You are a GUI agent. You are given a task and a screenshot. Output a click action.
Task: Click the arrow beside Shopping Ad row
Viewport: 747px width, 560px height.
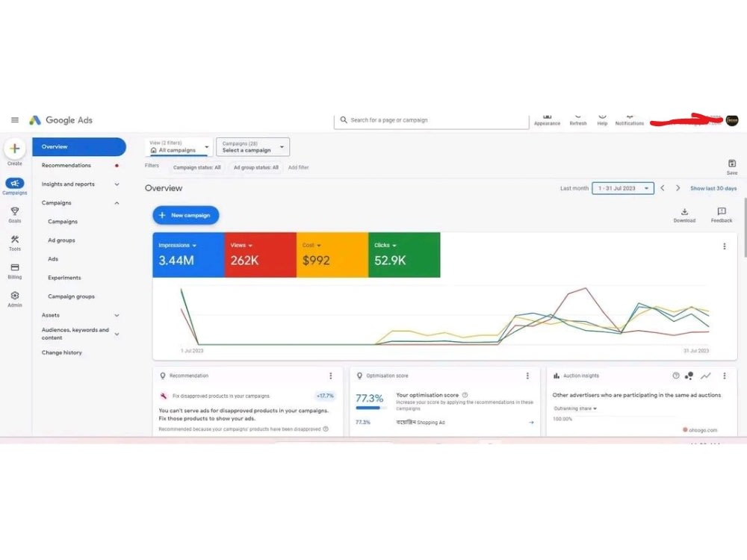tap(531, 423)
